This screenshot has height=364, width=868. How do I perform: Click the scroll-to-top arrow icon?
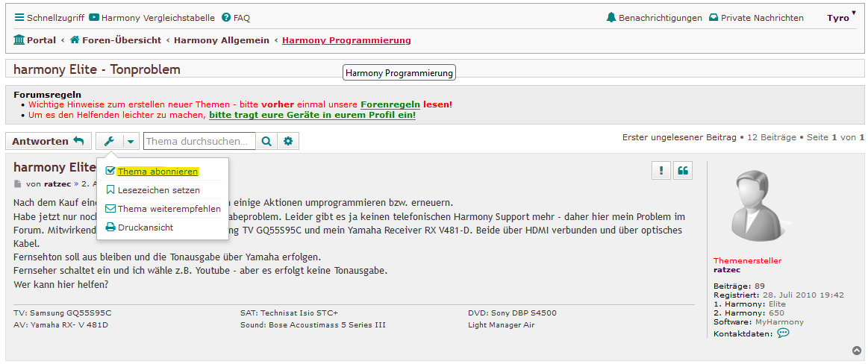pyautogui.click(x=857, y=351)
